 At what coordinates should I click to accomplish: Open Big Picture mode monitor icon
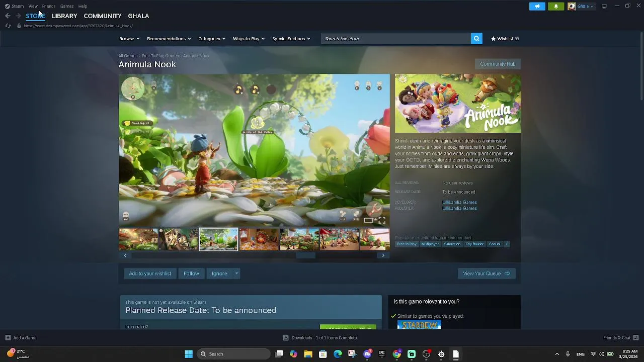[604, 6]
